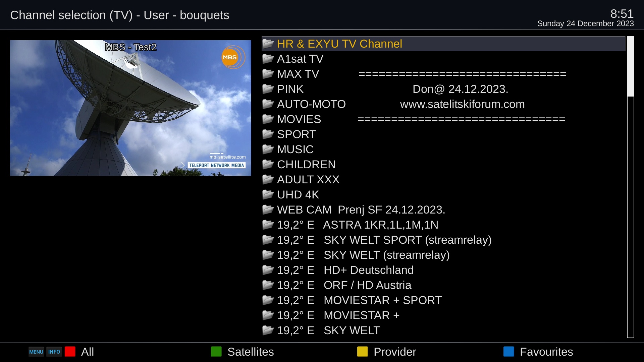Screen dimensions: 644x362
Task: Click folder icon next to MUSIC
Action: tap(268, 149)
